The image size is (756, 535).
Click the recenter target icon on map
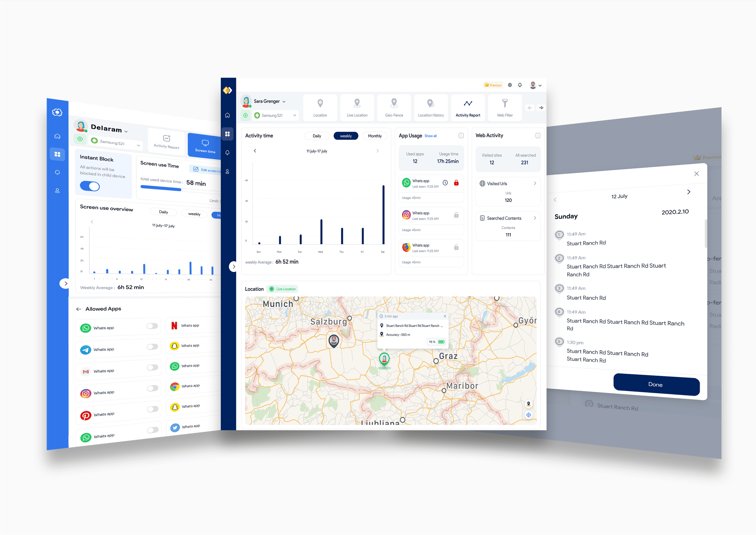pos(528,415)
